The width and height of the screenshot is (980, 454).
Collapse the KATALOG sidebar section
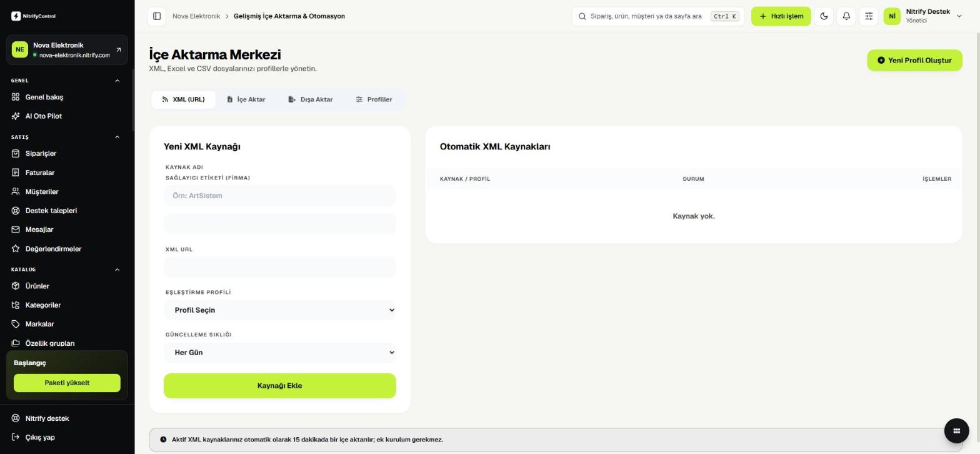click(x=117, y=270)
